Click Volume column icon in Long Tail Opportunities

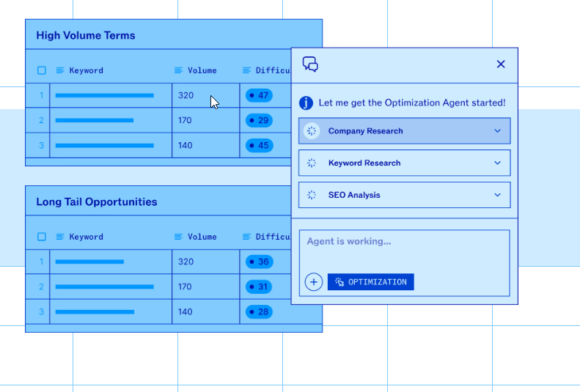coord(178,237)
